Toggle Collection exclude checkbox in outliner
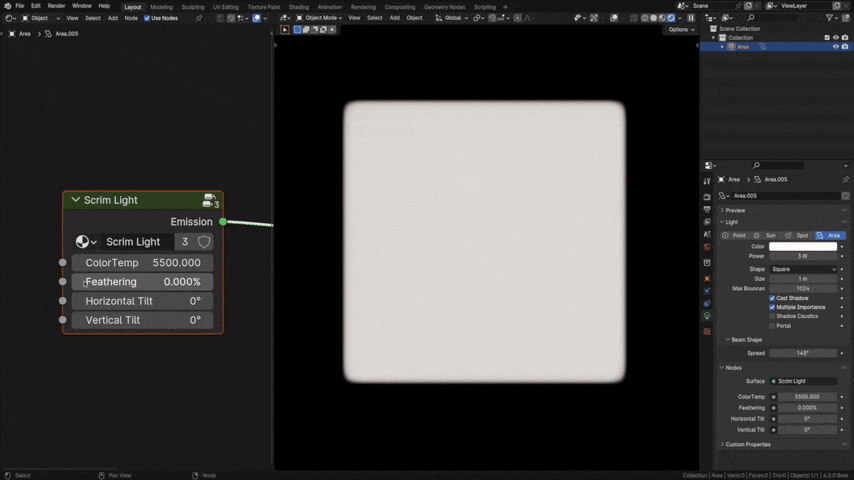This screenshot has height=480, width=854. pos(827,38)
